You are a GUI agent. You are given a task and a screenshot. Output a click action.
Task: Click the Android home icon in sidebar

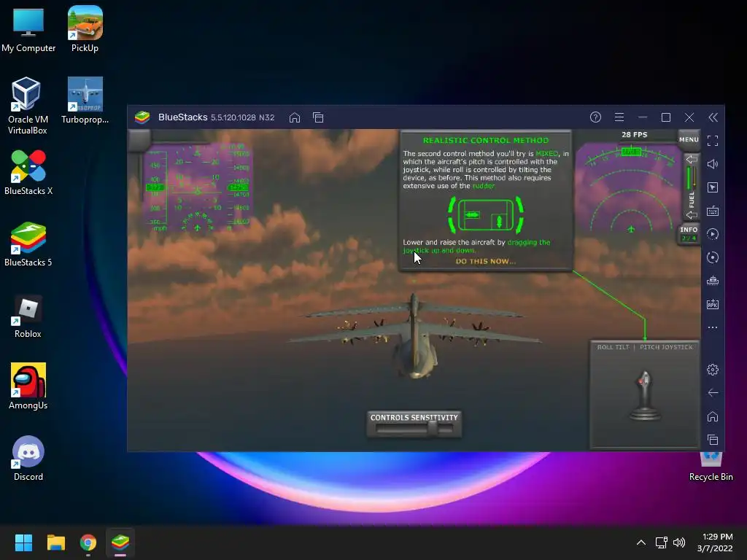pyautogui.click(x=713, y=416)
